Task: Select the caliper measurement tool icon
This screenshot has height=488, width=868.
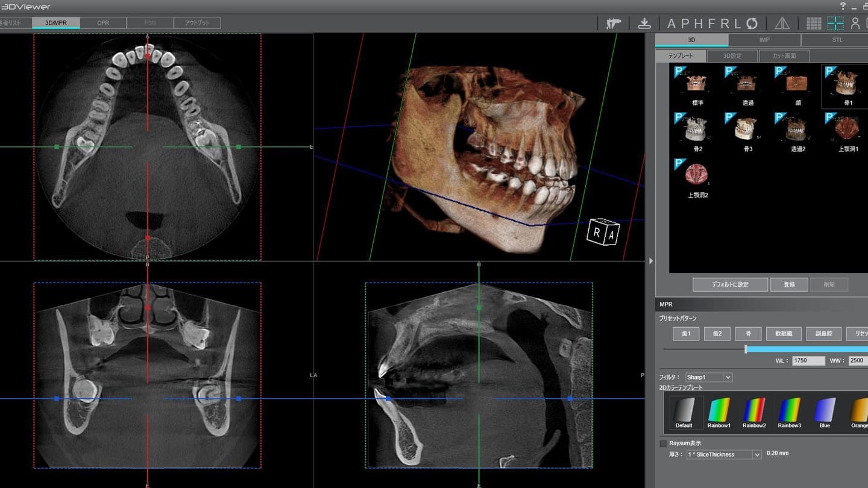Action: click(x=613, y=23)
